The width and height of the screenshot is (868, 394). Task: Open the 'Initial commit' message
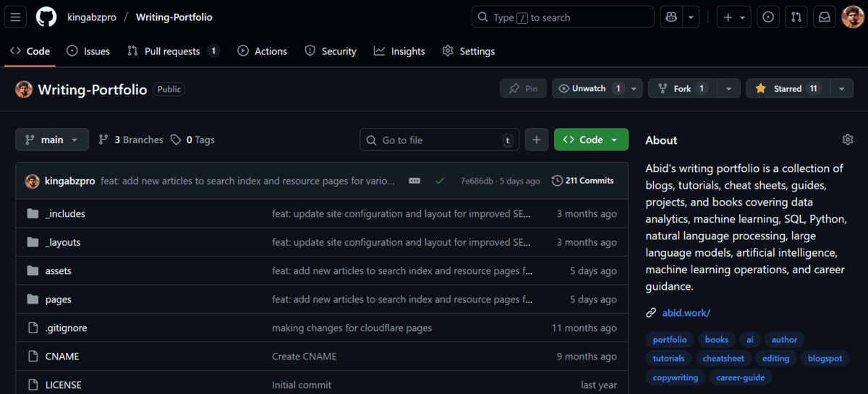[302, 385]
